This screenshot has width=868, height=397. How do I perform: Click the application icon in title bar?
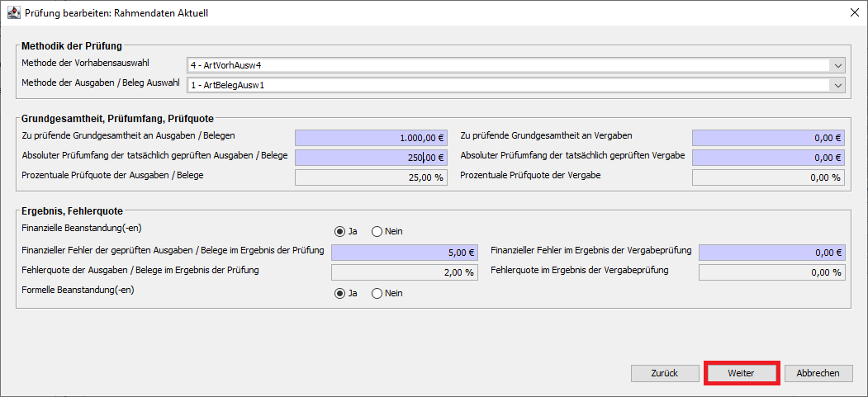12,12
